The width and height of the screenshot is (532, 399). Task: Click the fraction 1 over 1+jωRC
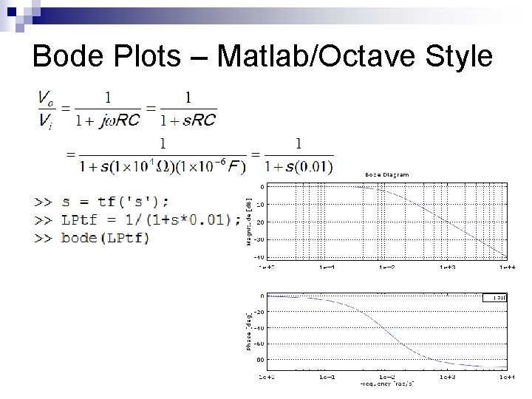[x=108, y=110]
